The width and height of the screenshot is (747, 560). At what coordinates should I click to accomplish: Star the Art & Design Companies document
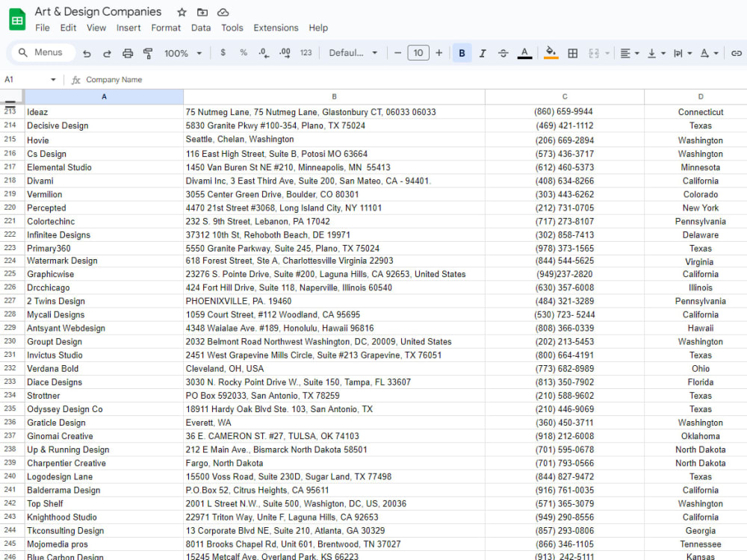click(182, 13)
